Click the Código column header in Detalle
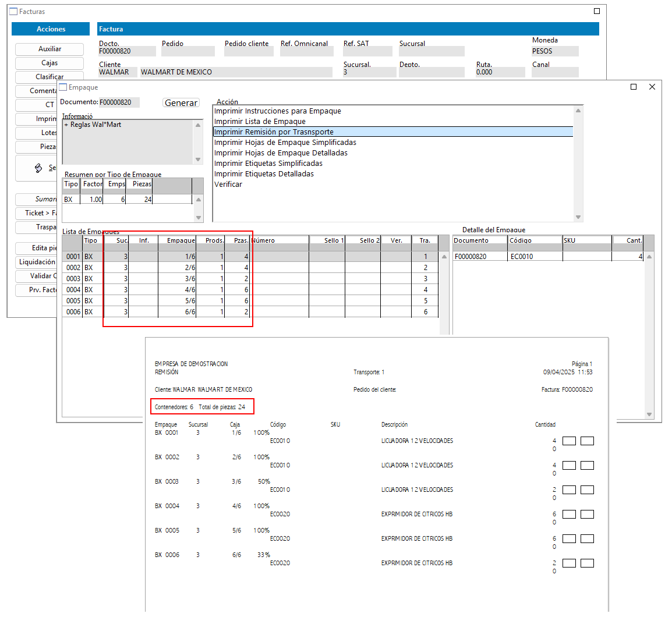 535,241
